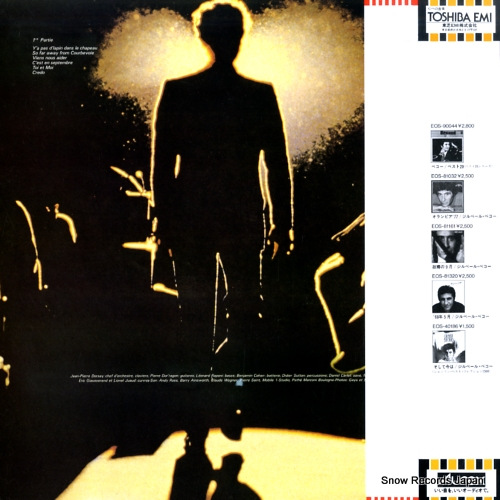Click track "Viens nous aider"
Image resolution: width=500 pixels, height=500 pixels.
point(50,58)
